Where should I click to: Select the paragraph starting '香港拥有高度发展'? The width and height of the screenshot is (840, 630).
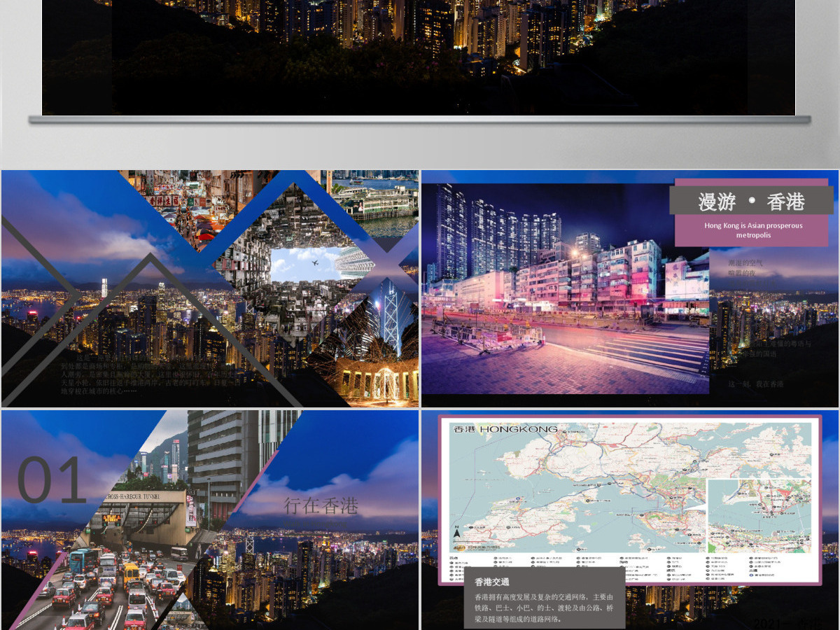544,608
